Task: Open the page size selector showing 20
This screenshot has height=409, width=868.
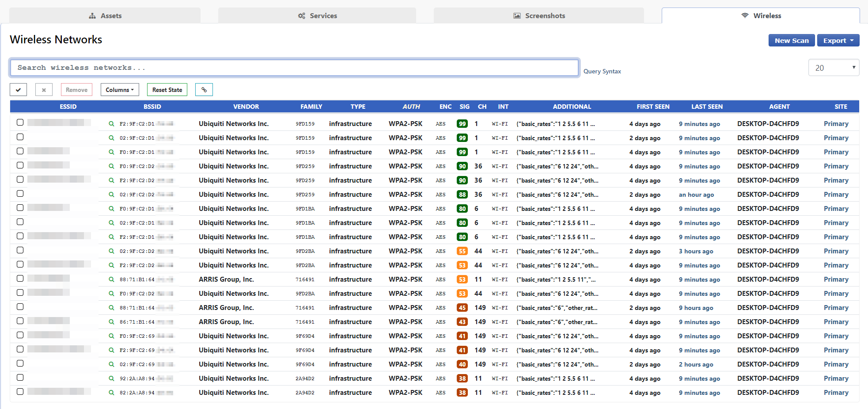Action: click(x=833, y=68)
